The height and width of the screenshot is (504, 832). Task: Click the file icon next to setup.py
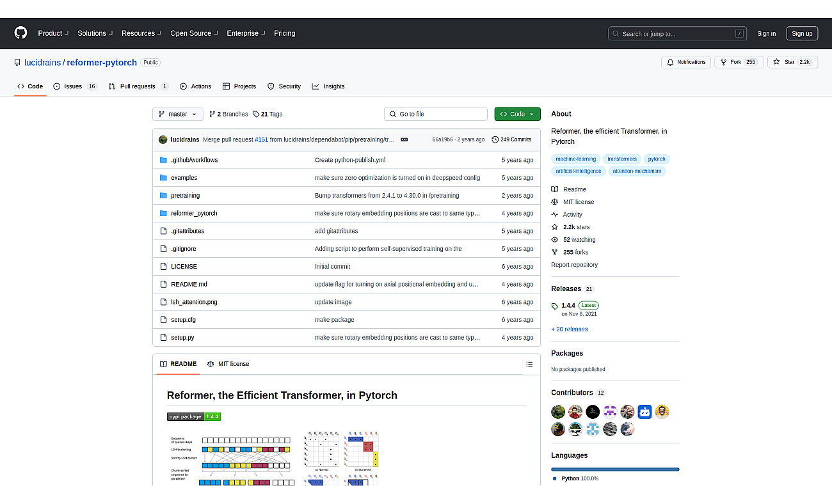(163, 337)
